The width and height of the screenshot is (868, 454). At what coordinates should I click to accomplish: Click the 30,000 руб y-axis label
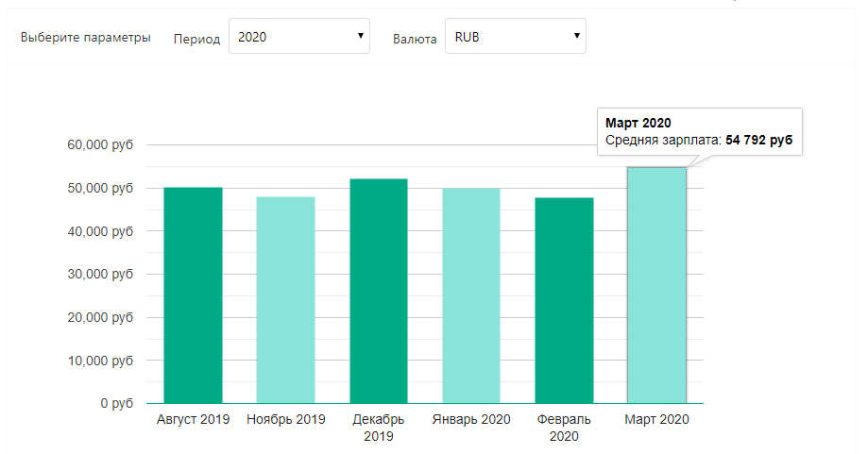click(x=100, y=275)
